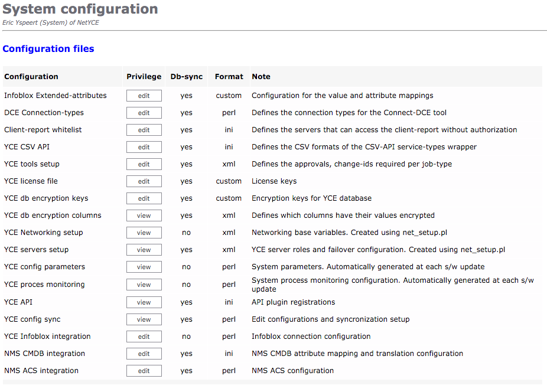This screenshot has width=547, height=392.
Task: Edit the NMS CMDB integration file
Action: pos(144,353)
